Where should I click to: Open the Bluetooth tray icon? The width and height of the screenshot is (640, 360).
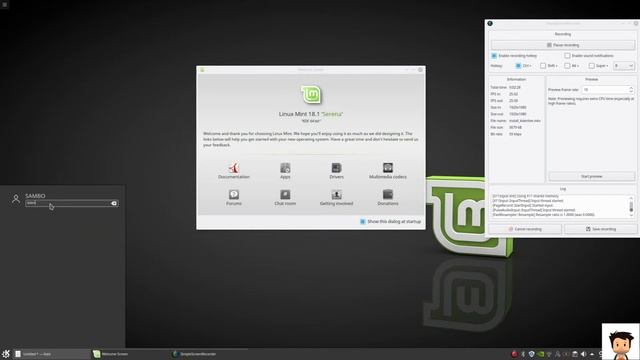523,354
